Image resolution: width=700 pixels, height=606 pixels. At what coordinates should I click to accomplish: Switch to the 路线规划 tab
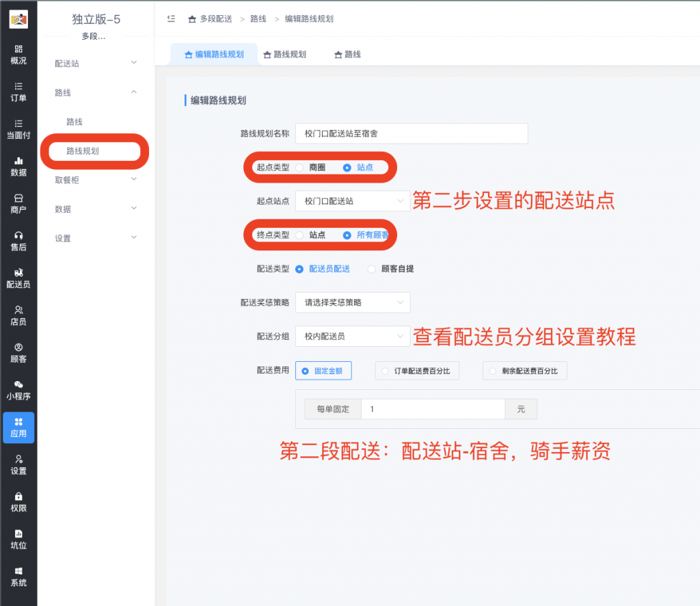[x=286, y=53]
